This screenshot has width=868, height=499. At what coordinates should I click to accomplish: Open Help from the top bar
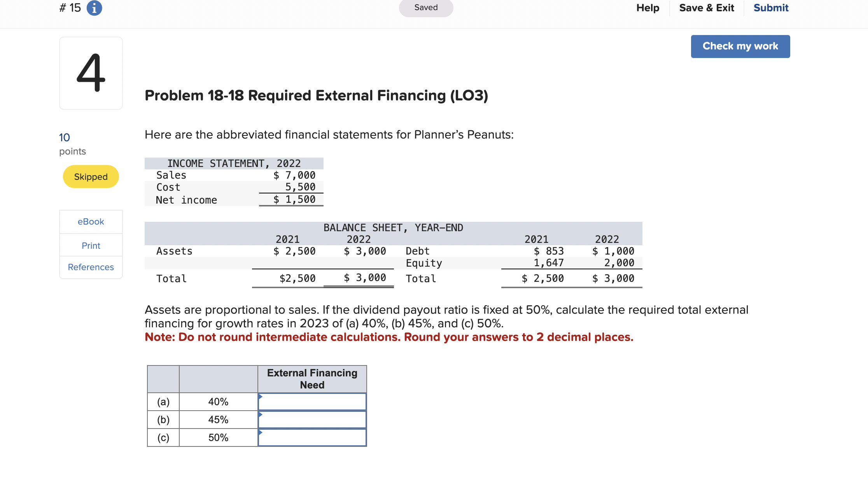pos(647,8)
